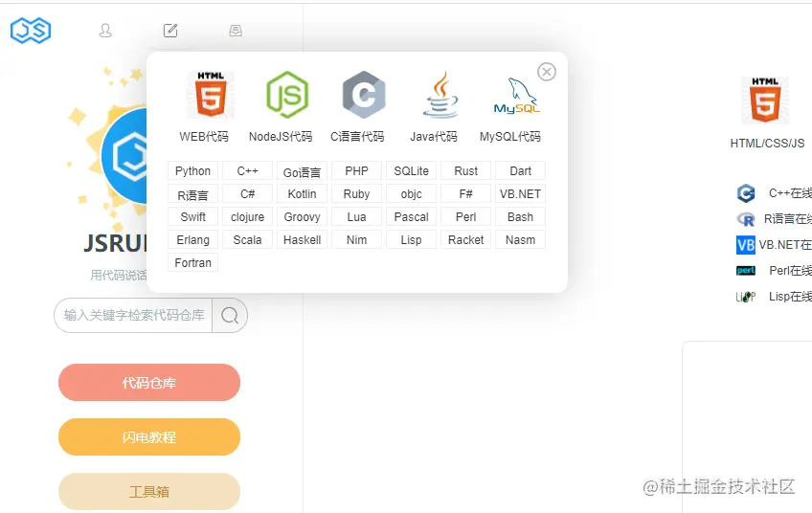Click the C++ icon in right list
The image size is (812, 513).
[x=746, y=193]
